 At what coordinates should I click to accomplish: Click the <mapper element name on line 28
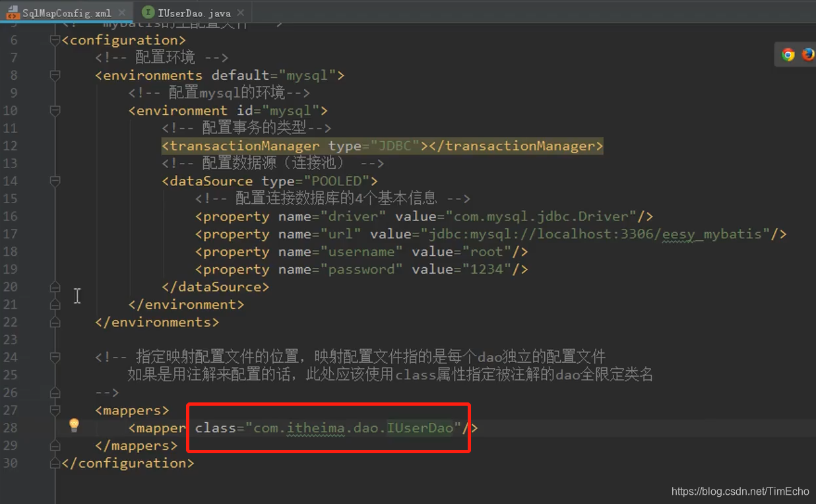(158, 428)
